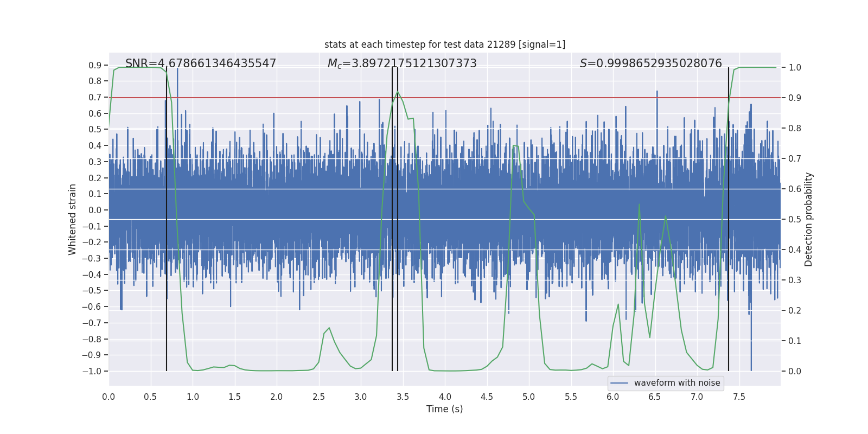This screenshot has height=434, width=868.
Task: Click x-axis tick label 7.5
Action: pos(739,397)
